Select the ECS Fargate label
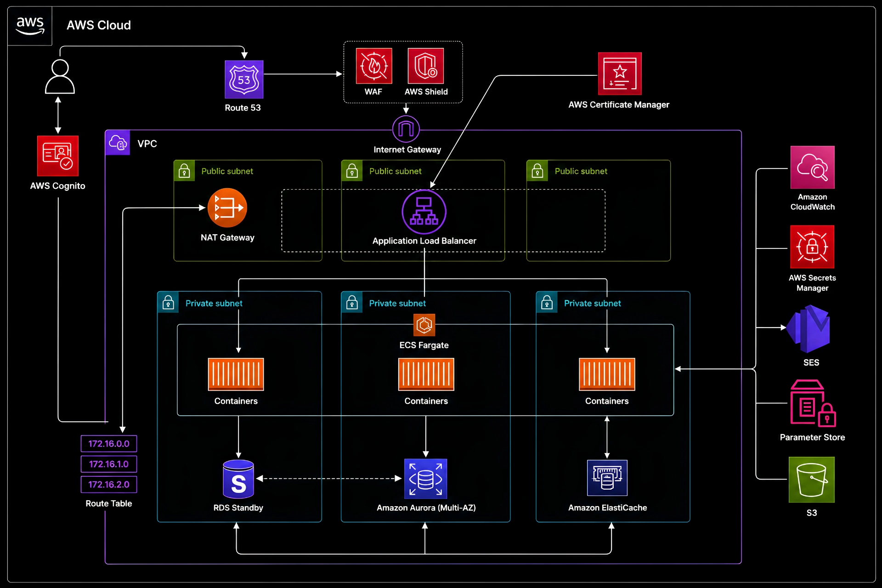The height and width of the screenshot is (588, 882). [x=424, y=345]
